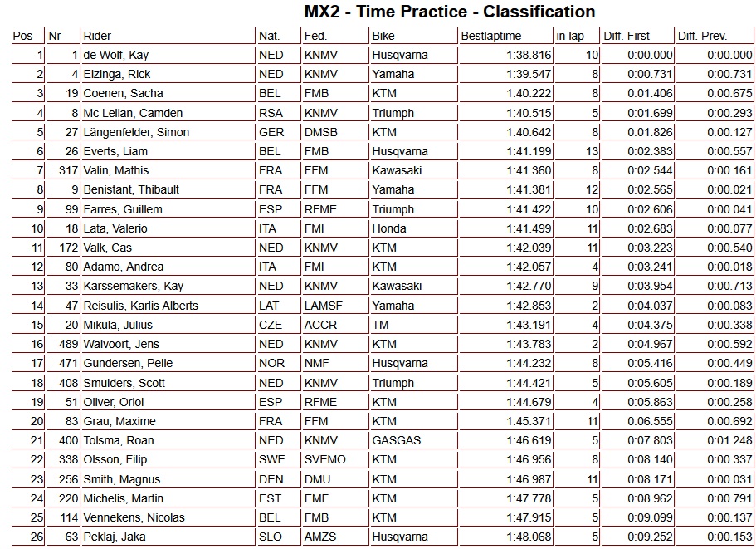Image resolution: width=756 pixels, height=549 pixels.
Task: Click GASGAS in Tolsma, Roan's row
Action: point(396,440)
